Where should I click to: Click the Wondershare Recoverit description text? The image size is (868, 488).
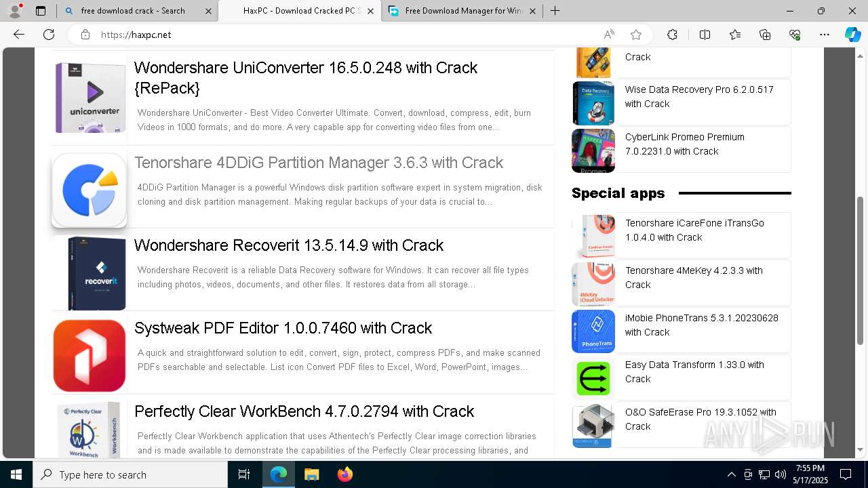(333, 277)
